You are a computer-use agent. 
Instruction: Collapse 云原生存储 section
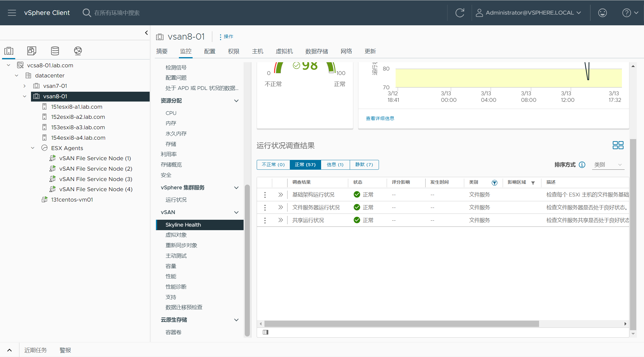click(236, 320)
